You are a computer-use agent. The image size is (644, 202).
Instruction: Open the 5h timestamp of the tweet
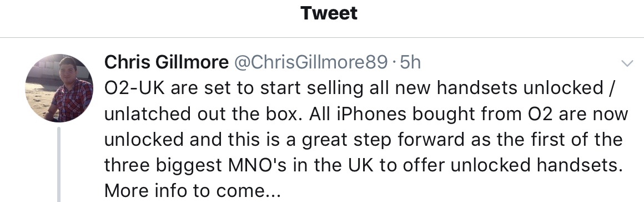click(410, 62)
